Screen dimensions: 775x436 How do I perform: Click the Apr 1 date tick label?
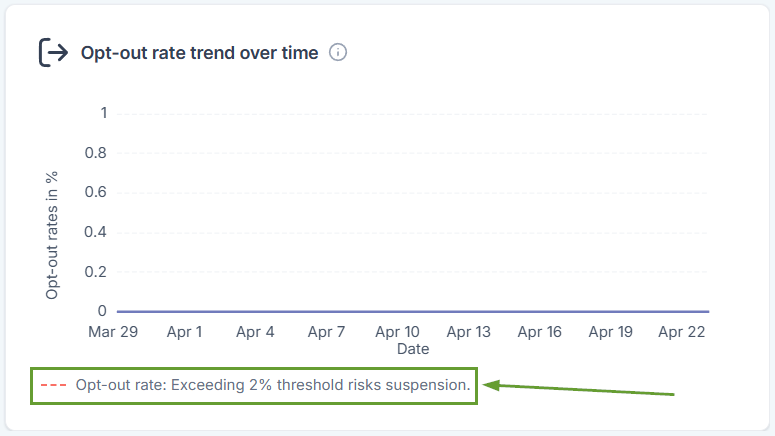point(185,332)
